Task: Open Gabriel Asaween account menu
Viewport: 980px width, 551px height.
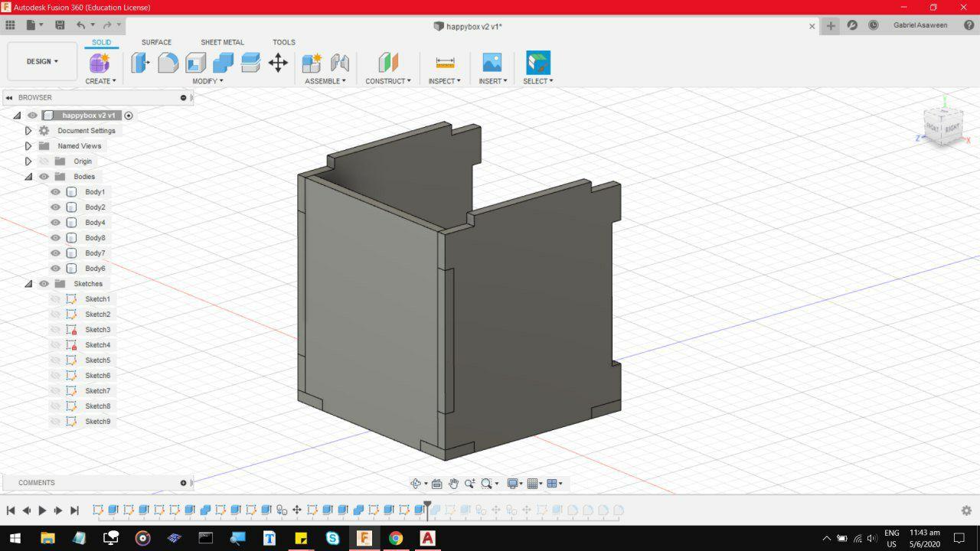Action: 920,25
